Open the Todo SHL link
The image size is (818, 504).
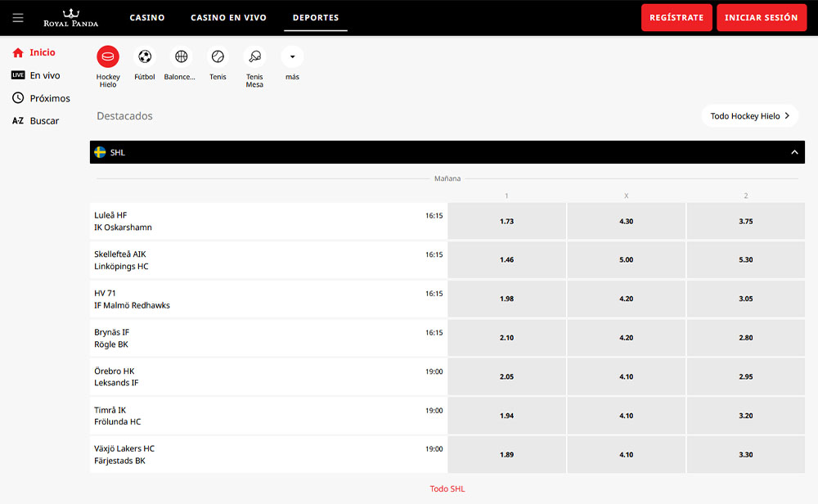point(447,489)
